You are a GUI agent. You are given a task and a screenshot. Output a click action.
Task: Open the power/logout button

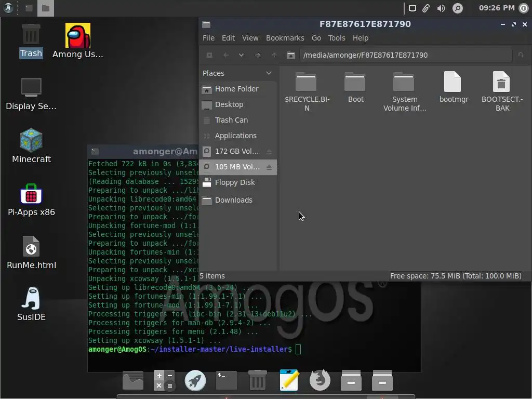(524, 8)
